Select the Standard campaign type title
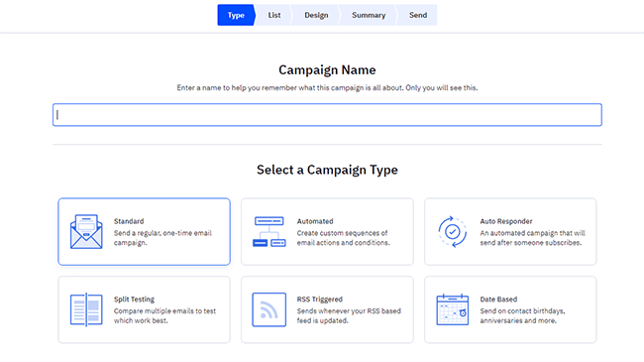Image resolution: width=644 pixels, height=362 pixels. click(x=129, y=221)
